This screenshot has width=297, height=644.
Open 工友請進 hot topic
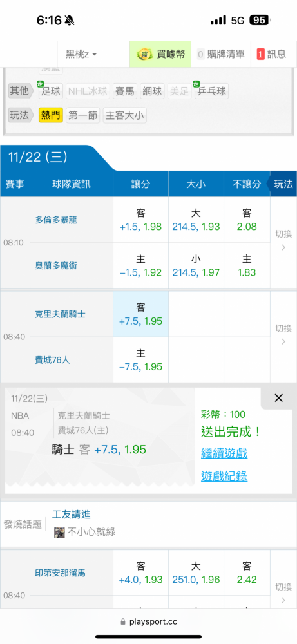click(72, 514)
